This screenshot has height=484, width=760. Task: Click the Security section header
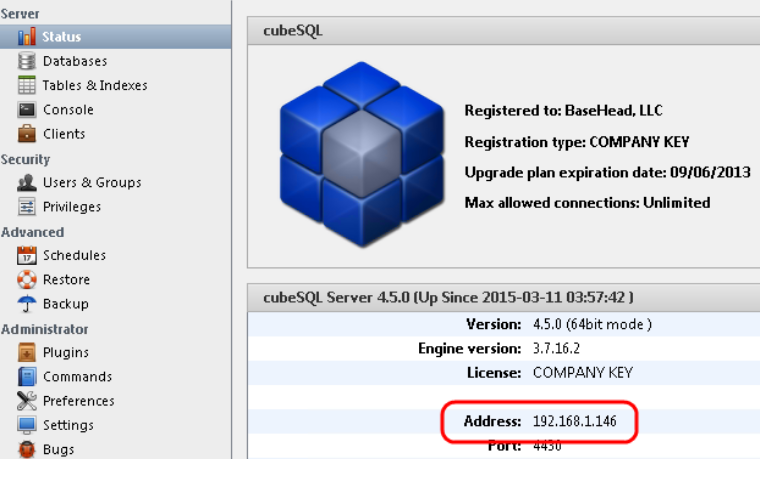[25, 159]
